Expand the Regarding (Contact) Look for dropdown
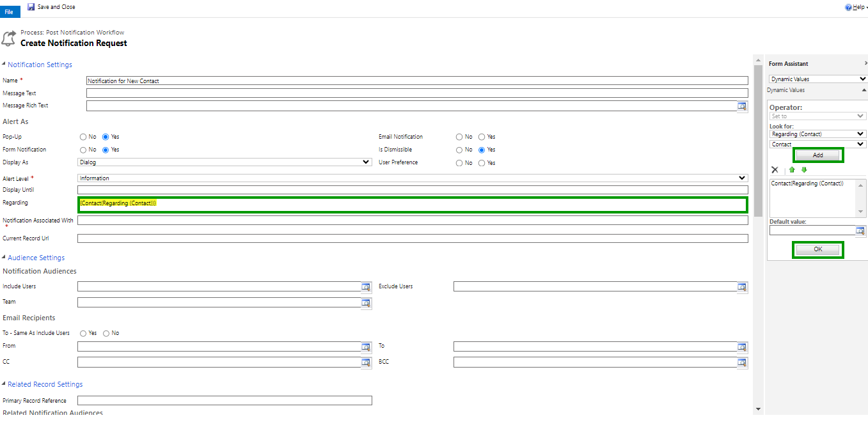This screenshot has height=427, width=868. (x=817, y=134)
